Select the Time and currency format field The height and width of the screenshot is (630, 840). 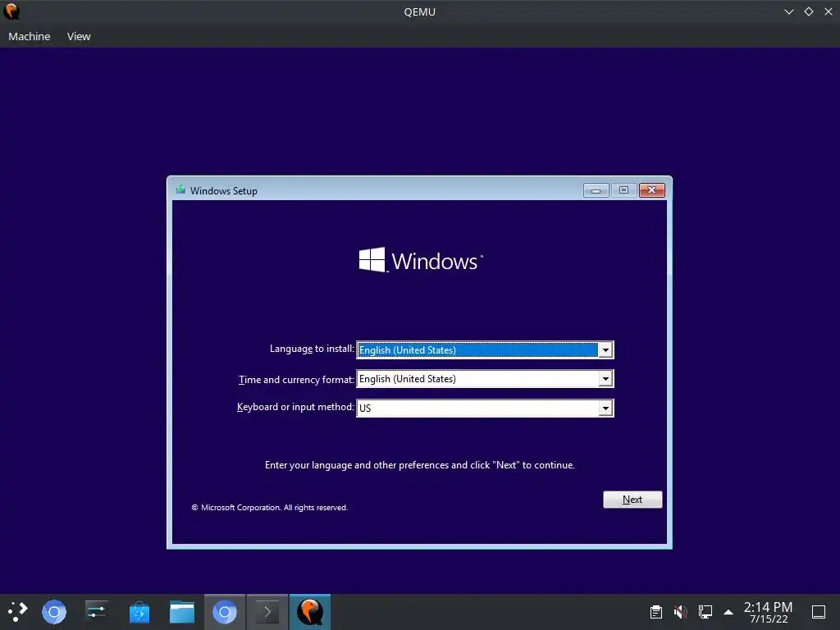pos(485,379)
